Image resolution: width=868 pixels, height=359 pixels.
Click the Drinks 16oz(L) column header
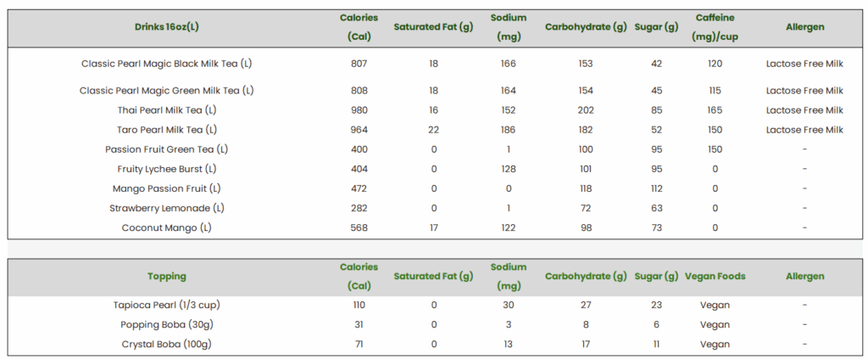pos(167,27)
